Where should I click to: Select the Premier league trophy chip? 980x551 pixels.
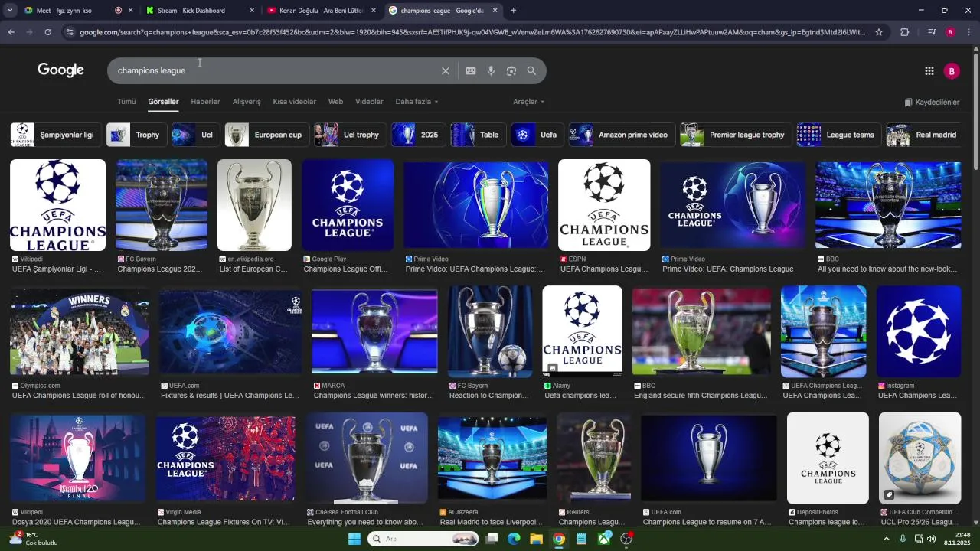tap(735, 135)
